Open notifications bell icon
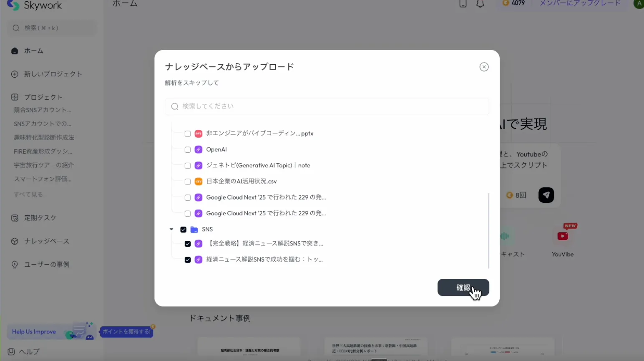The image size is (644, 361). click(x=480, y=4)
